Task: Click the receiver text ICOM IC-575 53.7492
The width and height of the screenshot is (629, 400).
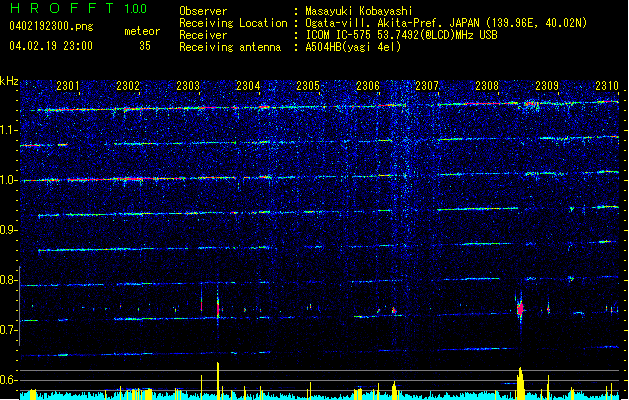Action: pos(401,35)
